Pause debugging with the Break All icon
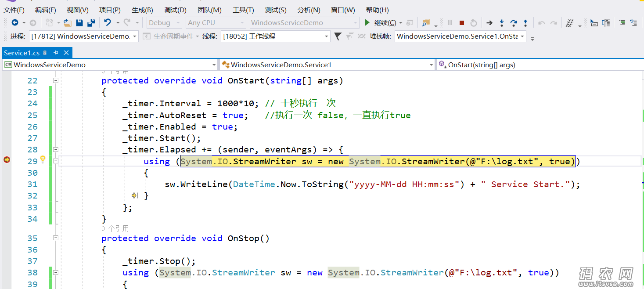 [x=450, y=22]
